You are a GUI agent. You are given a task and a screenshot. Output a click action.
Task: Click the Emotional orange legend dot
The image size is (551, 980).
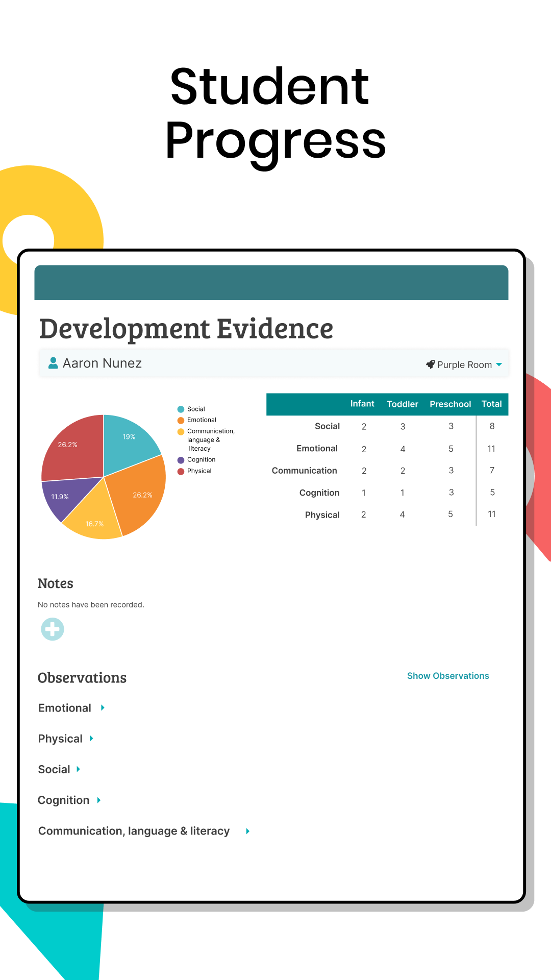tap(181, 420)
